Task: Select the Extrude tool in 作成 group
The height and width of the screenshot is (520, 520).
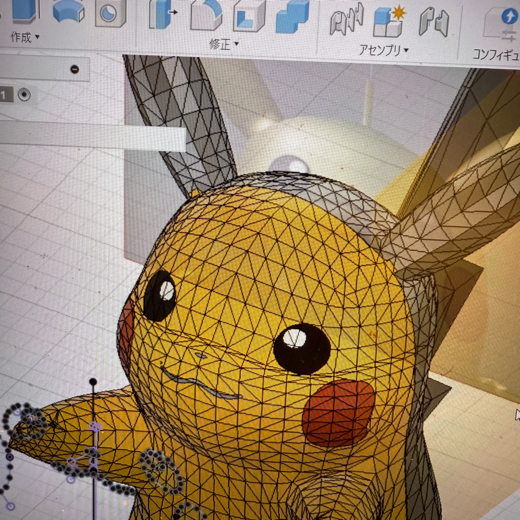Action: click(x=24, y=10)
